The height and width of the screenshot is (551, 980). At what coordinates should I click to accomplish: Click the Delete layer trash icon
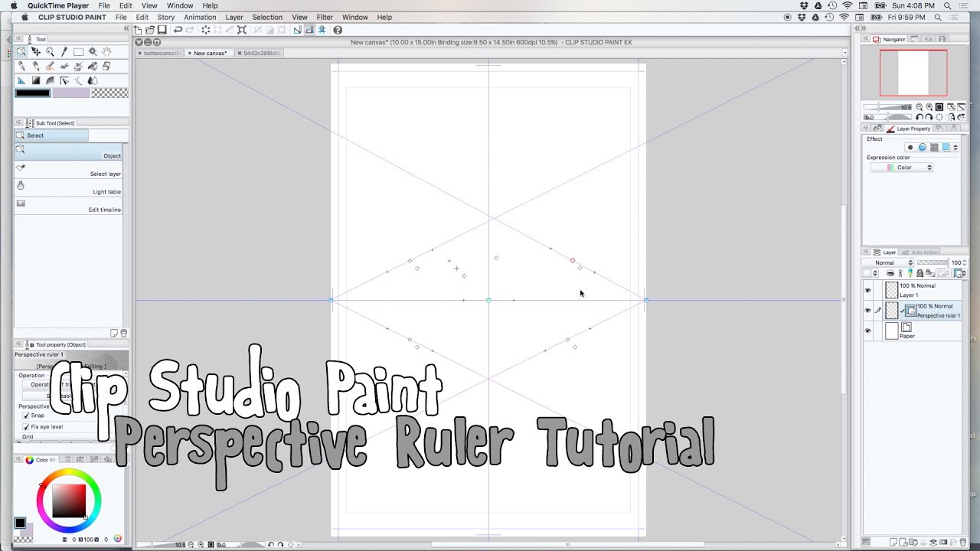pyautogui.click(x=962, y=542)
